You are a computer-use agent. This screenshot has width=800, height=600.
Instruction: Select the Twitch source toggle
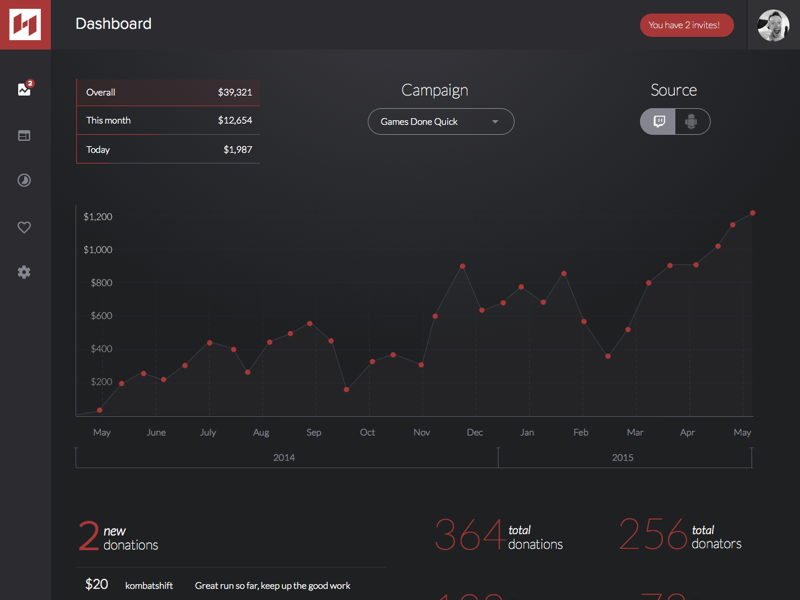pos(659,122)
